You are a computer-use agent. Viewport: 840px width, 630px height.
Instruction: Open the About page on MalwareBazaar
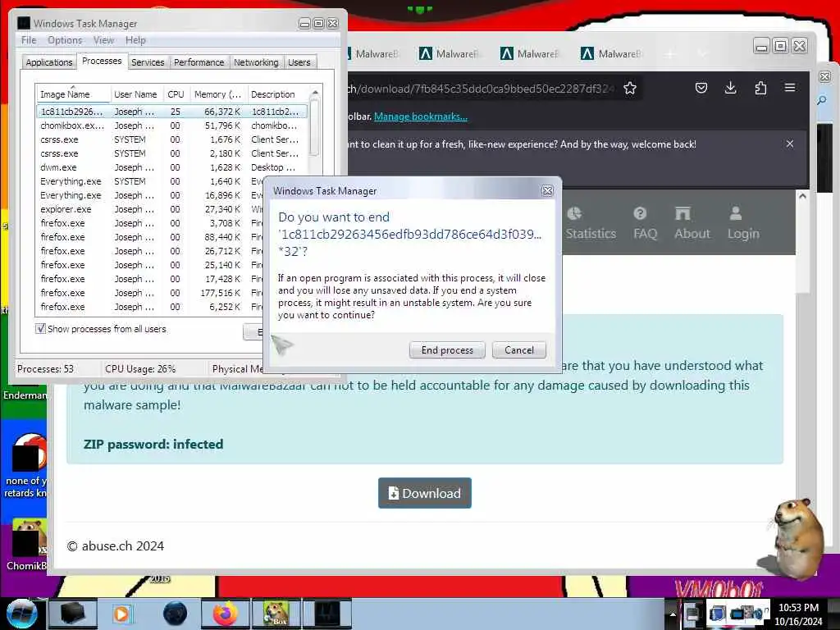click(692, 223)
